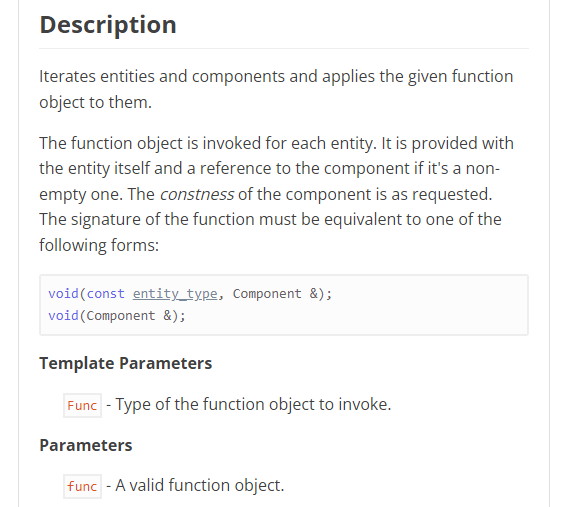The image size is (568, 507).
Task: Click the void keyword on second code line
Action: (63, 316)
